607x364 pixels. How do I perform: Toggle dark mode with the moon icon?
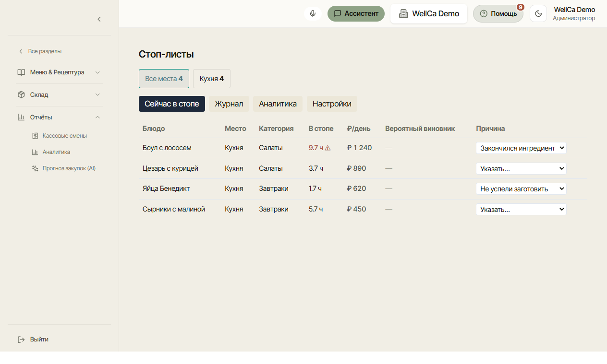538,13
